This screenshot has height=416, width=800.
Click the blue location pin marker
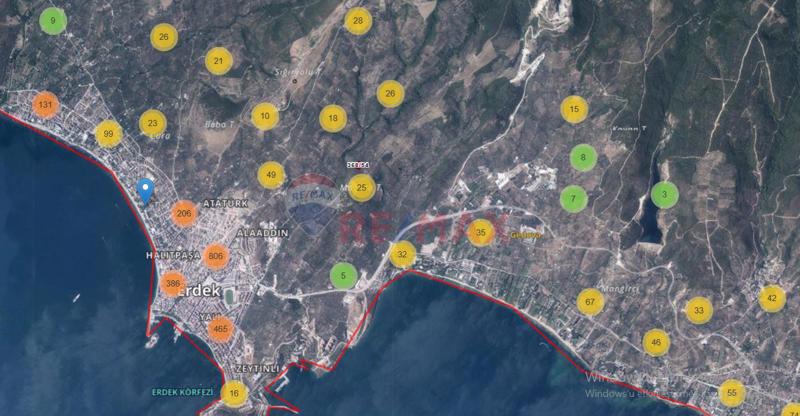click(145, 190)
